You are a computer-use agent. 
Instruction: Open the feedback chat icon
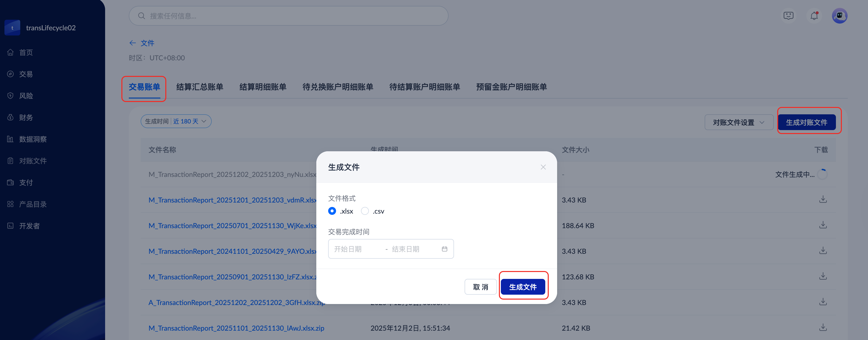[x=788, y=16]
